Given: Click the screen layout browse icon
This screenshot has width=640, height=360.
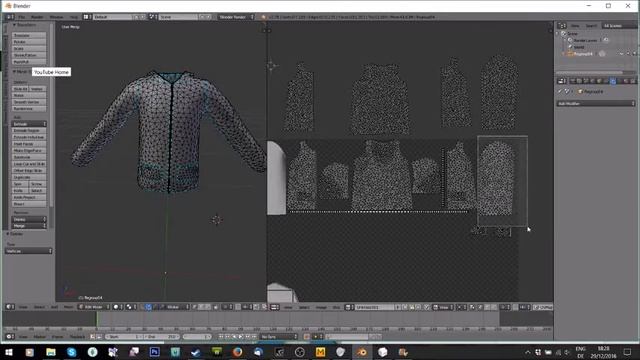Looking at the screenshot, I should [87, 17].
